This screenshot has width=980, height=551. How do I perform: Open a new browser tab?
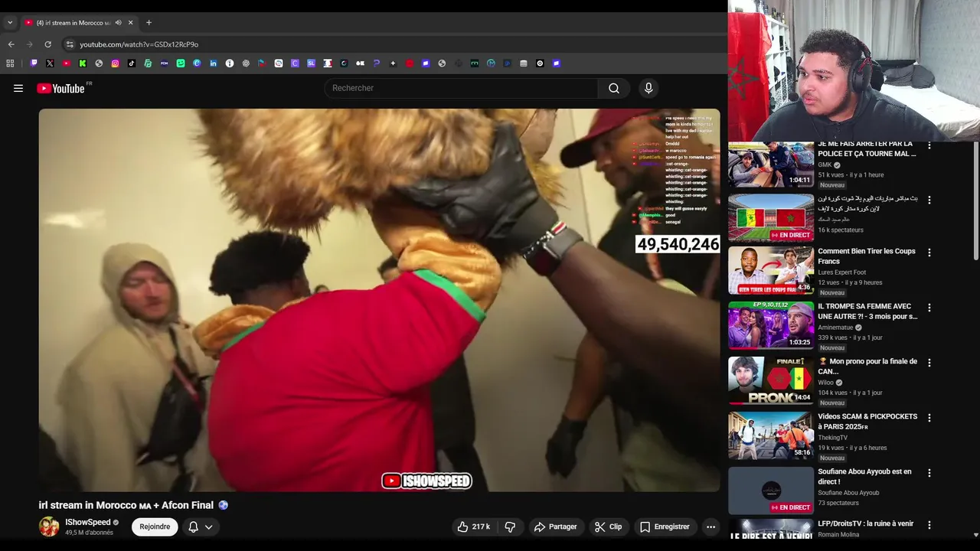pyautogui.click(x=149, y=23)
